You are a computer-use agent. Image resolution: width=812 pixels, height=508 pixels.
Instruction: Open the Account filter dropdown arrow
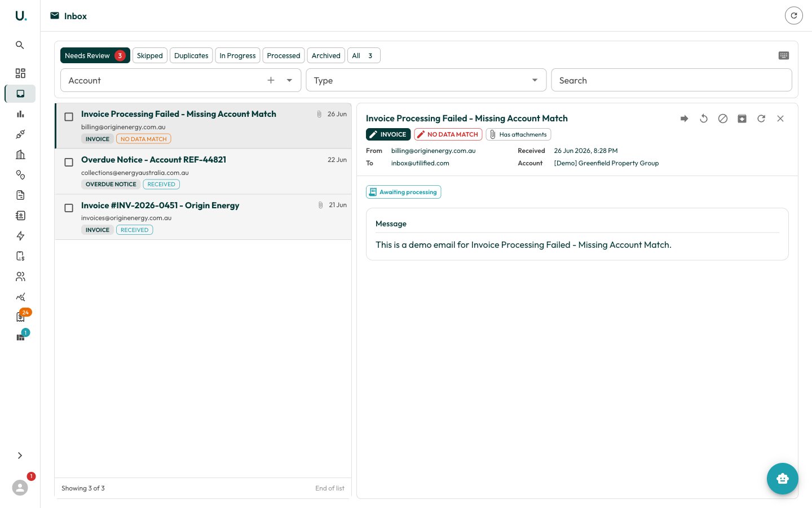coord(289,80)
